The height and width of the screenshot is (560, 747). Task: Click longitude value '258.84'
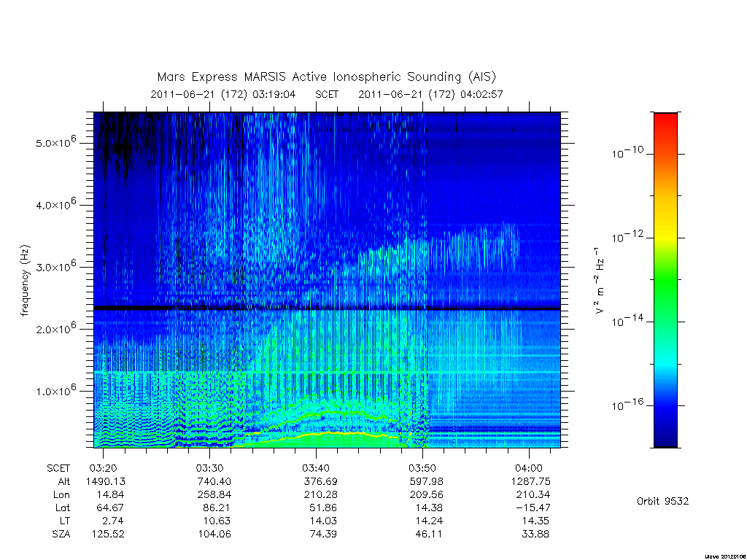pos(214,495)
